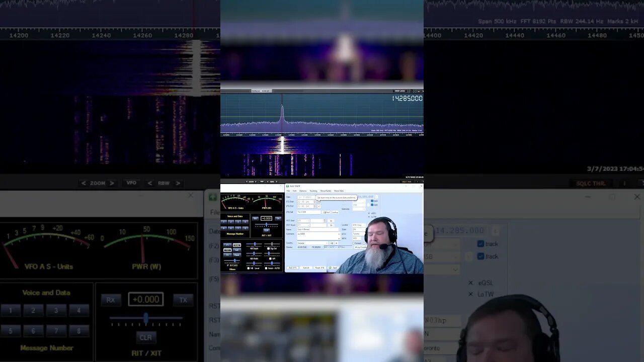The width and height of the screenshot is (644, 362).
Task: Click the Start time spinner arrows
Action: pyautogui.click(x=314, y=202)
